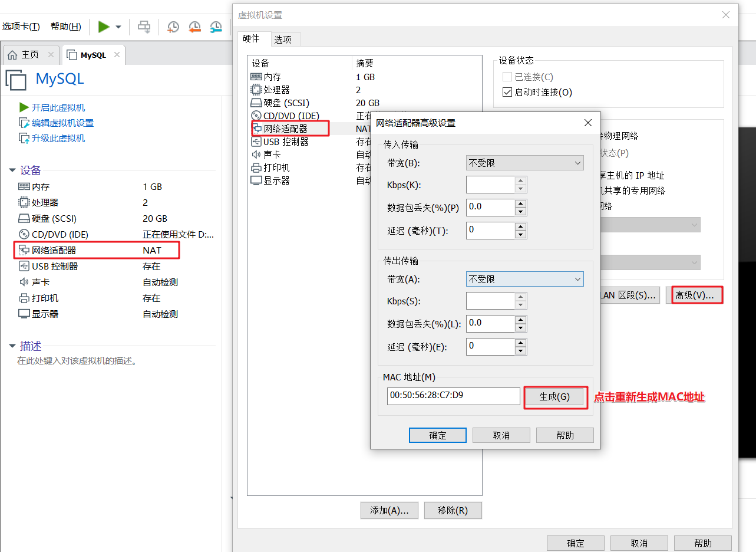Image resolution: width=756 pixels, height=552 pixels.
Task: Click the 声卡 speaker icon in main window
Action: click(24, 282)
